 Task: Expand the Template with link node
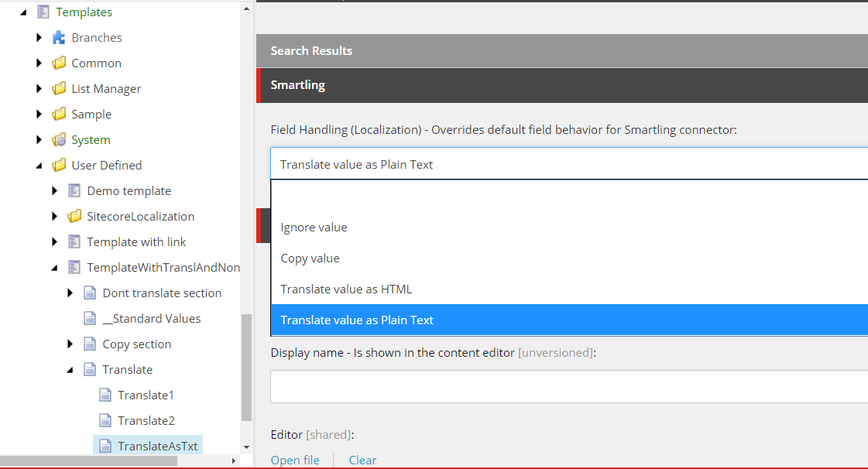[54, 241]
